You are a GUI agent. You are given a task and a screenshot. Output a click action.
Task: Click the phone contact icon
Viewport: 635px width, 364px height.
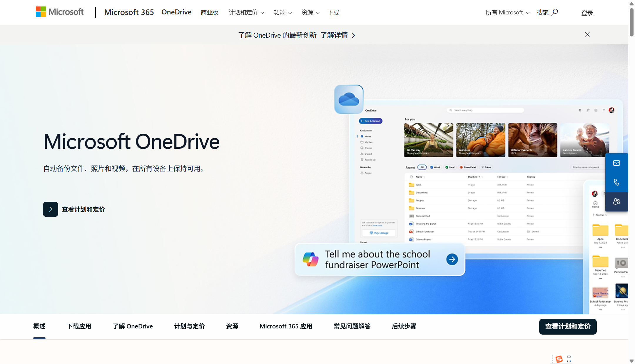point(616,182)
